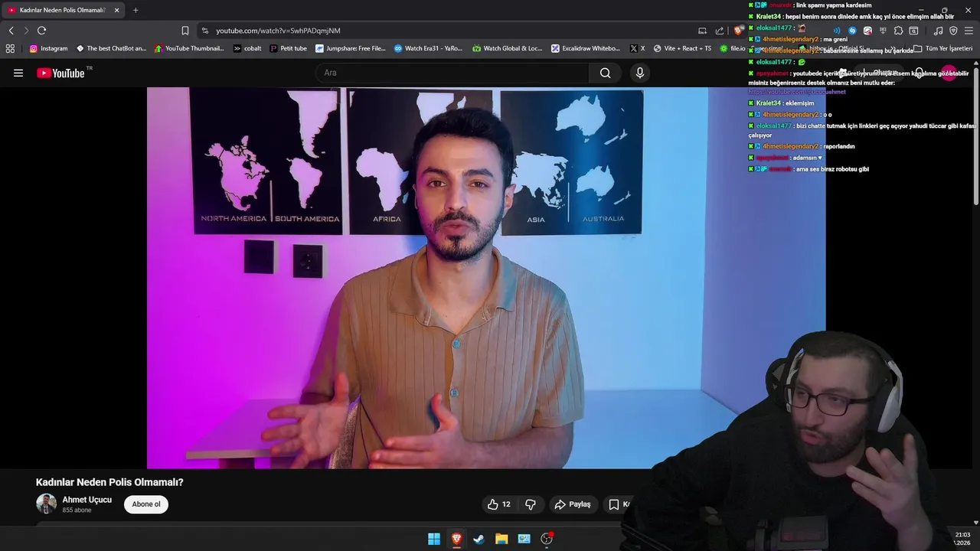This screenshot has height=551, width=980.
Task: Open the file.io bookmark
Action: (x=732, y=48)
